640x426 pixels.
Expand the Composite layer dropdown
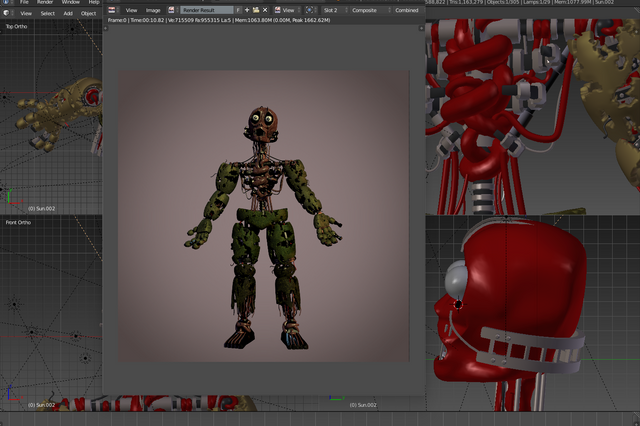pyautogui.click(x=364, y=10)
